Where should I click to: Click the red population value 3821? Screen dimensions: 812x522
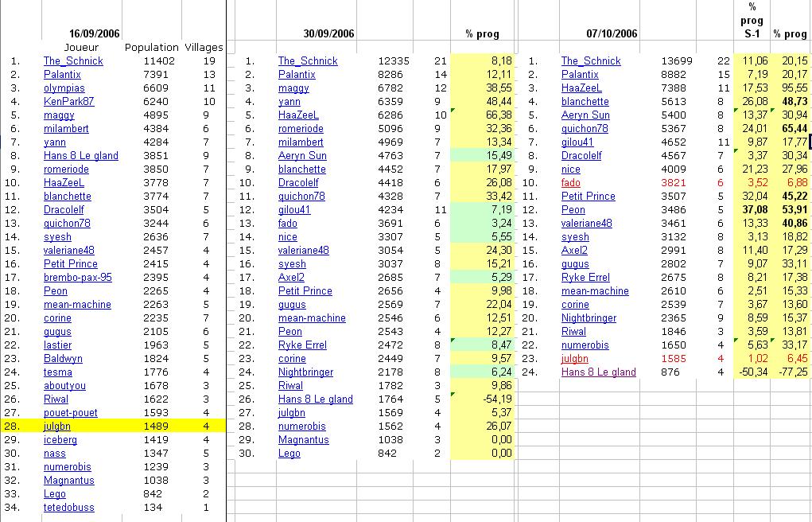[x=673, y=182]
